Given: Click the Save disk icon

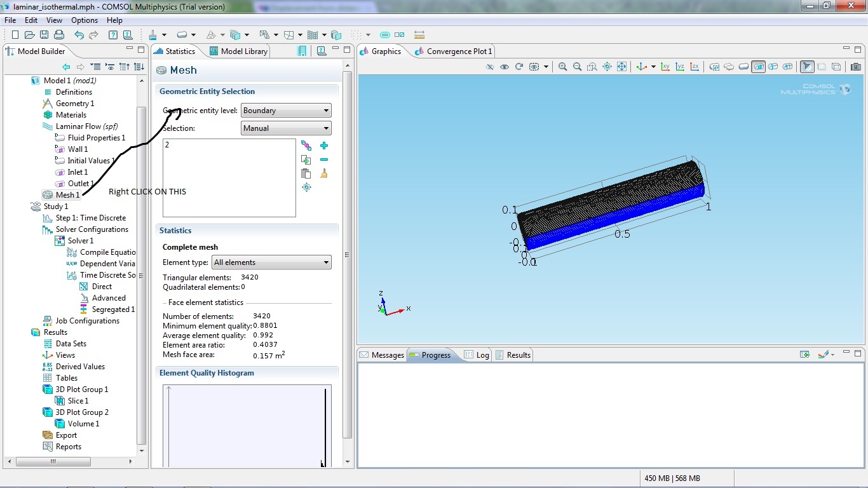Looking at the screenshot, I should tap(44, 35).
